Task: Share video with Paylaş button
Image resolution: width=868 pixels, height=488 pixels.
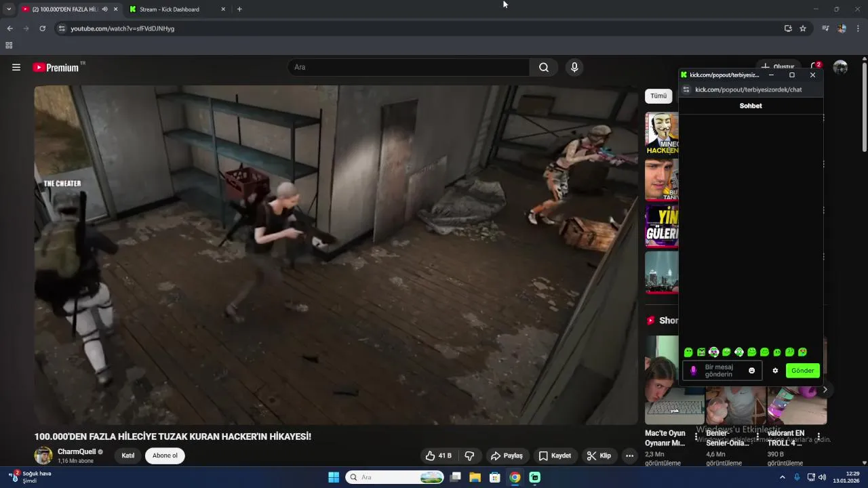Action: pos(507,455)
